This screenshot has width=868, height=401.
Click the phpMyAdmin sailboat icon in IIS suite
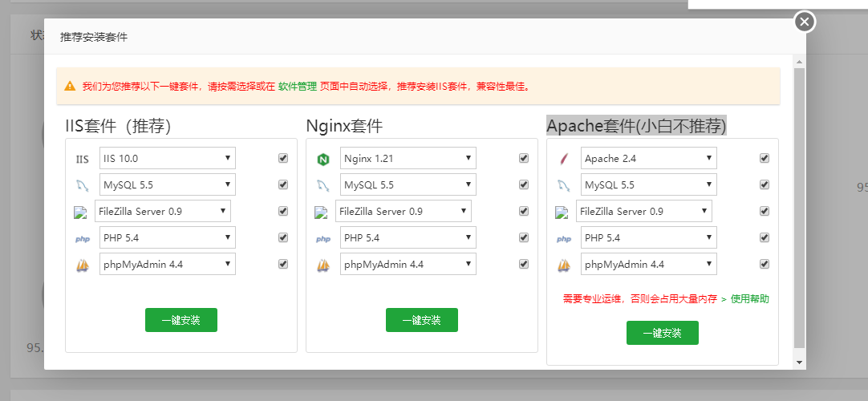pyautogui.click(x=83, y=265)
